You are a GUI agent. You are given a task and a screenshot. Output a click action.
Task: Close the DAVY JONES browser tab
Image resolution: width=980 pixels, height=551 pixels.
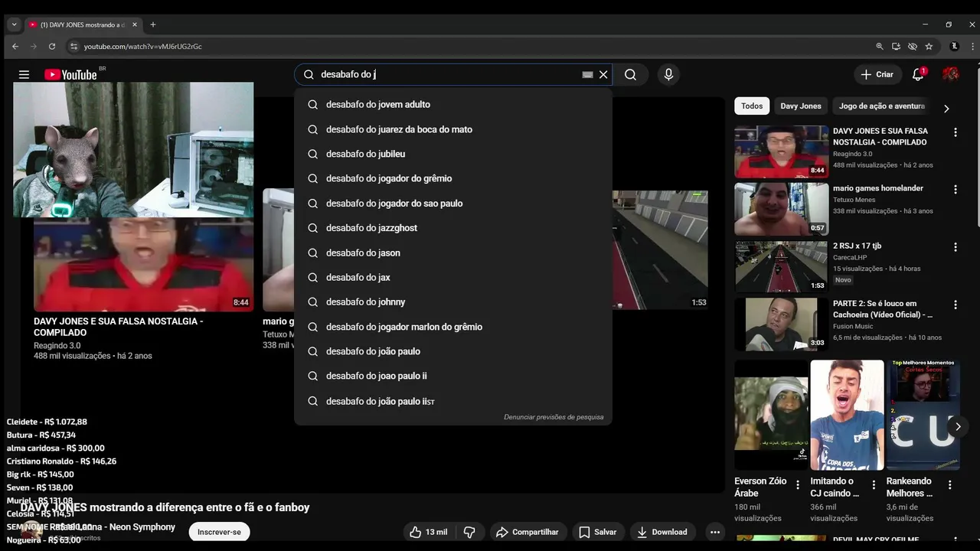click(x=135, y=24)
